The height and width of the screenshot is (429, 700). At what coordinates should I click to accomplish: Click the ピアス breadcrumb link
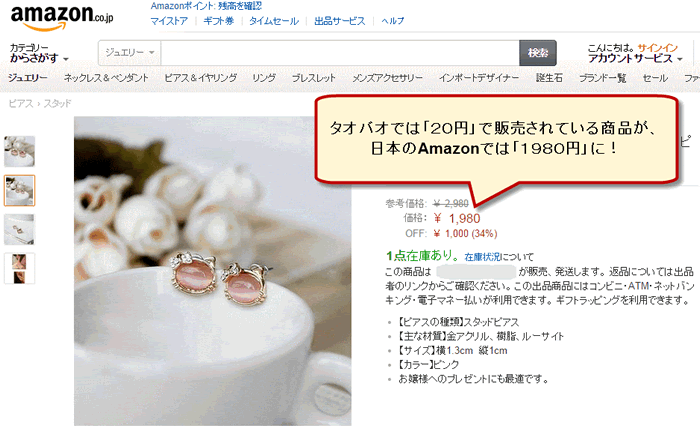21,104
